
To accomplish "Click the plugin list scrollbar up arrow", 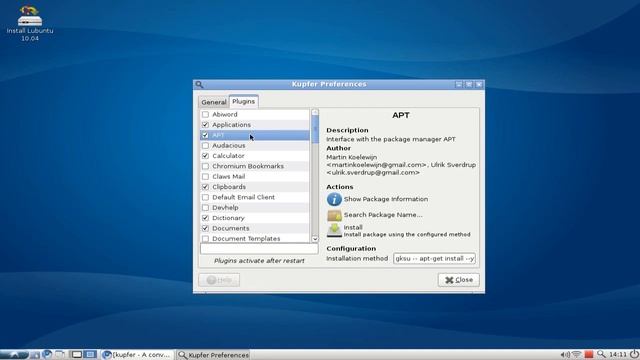I will 315,113.
